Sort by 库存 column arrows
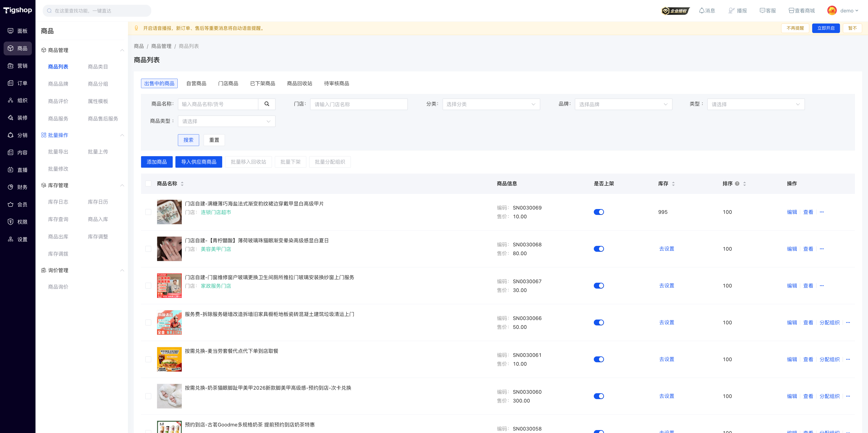Screen dimensions: 868x433 (x=673, y=184)
